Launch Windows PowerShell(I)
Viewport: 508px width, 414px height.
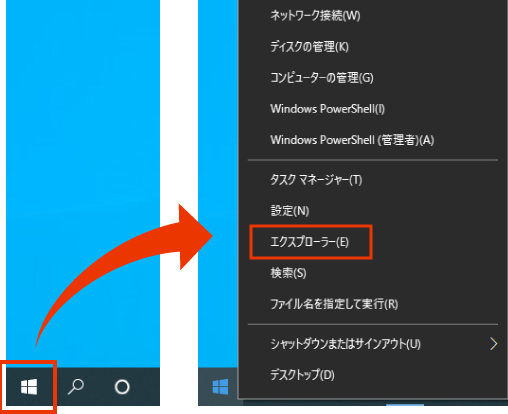(x=327, y=109)
